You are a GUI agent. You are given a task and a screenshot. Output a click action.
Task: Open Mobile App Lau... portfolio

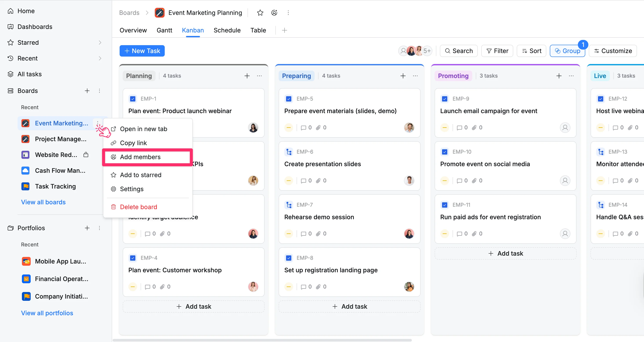60,262
